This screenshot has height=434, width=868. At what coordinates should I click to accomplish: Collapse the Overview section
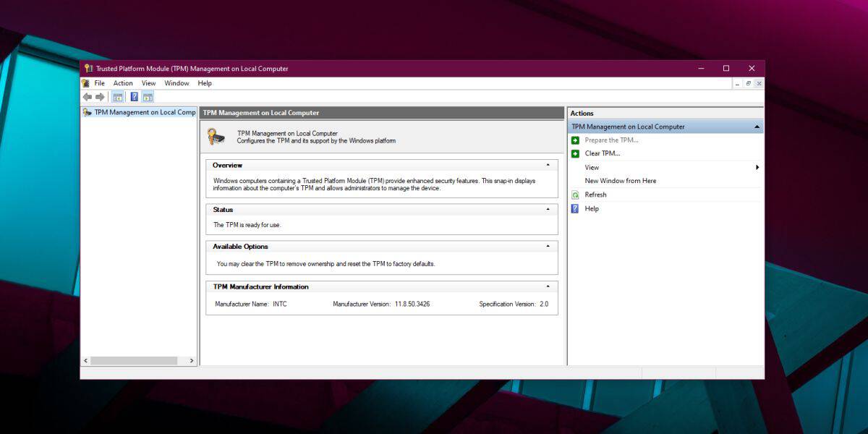pyautogui.click(x=548, y=165)
